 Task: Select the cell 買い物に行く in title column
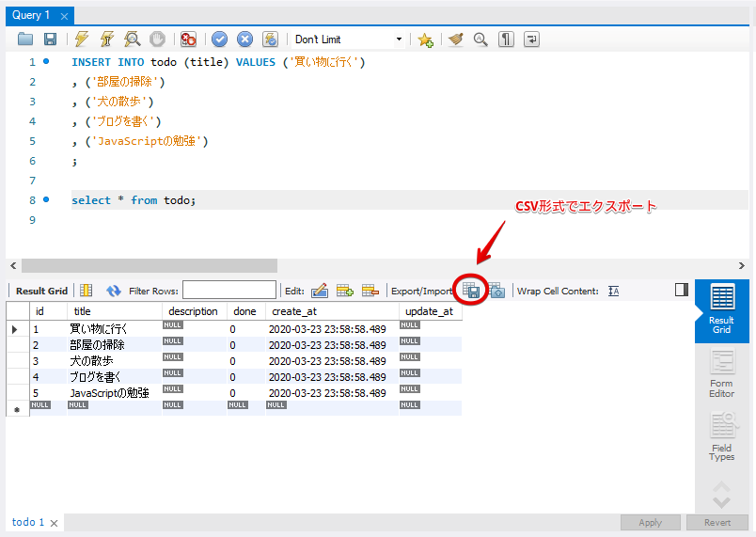(x=115, y=329)
